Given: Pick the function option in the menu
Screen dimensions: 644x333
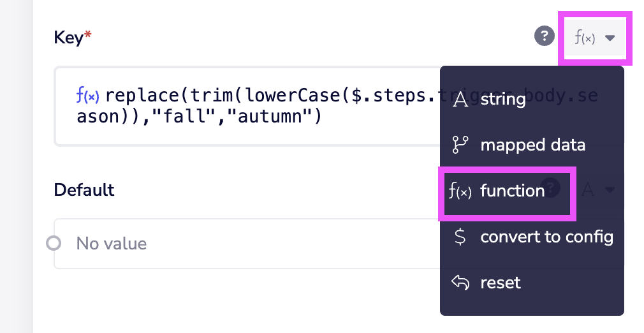Looking at the screenshot, I should click(x=512, y=191).
